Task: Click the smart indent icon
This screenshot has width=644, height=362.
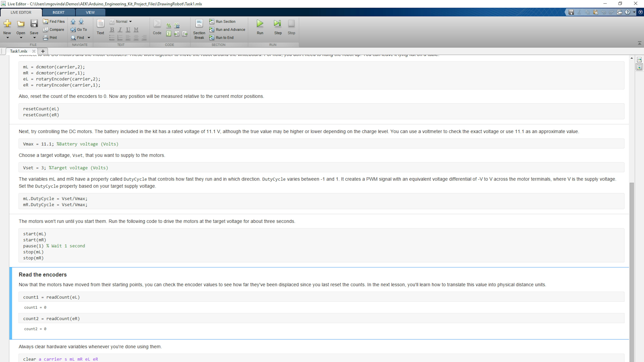Action: 169,34
